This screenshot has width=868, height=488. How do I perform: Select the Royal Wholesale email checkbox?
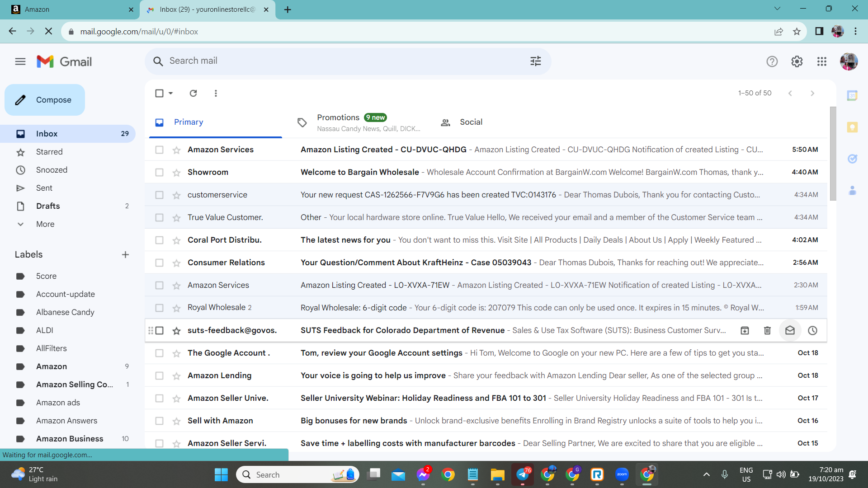pos(159,308)
